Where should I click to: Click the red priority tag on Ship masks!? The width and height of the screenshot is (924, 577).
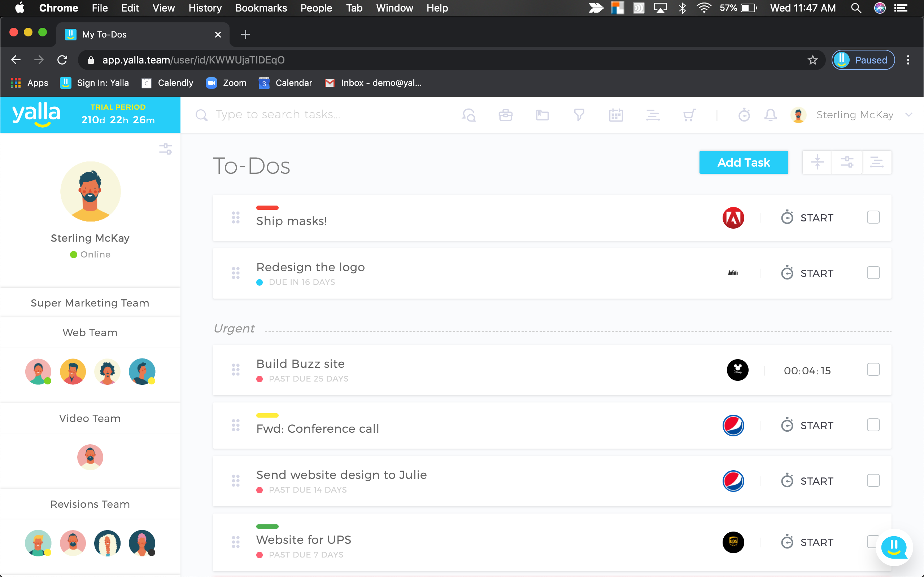(267, 208)
